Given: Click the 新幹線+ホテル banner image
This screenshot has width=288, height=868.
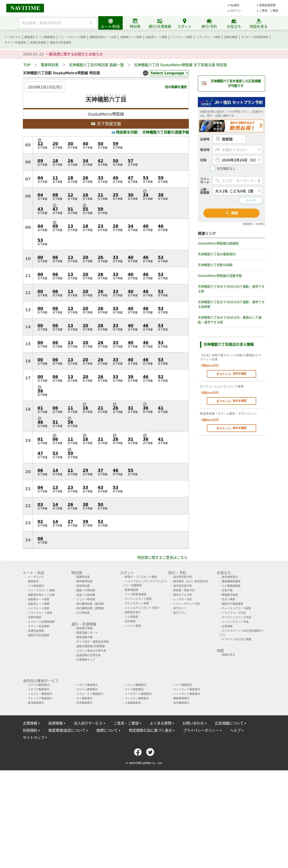Looking at the screenshot, I should [x=231, y=126].
